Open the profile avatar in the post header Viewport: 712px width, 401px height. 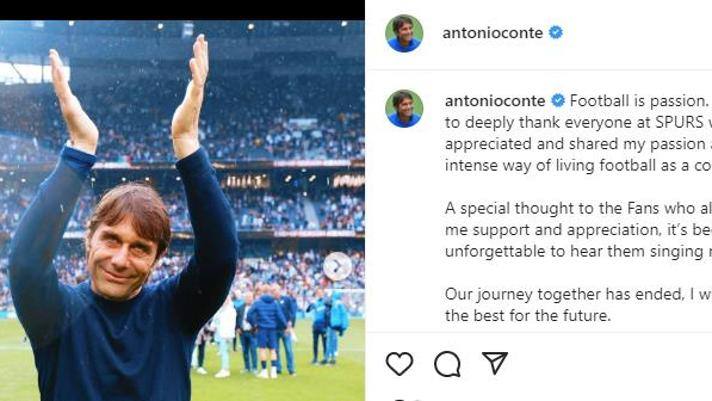click(x=404, y=33)
